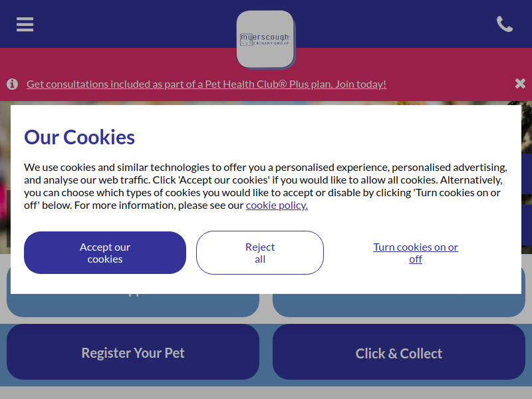Image resolution: width=532 pixels, height=399 pixels.
Task: Dismiss the Pet Health Club banner
Action: point(520,84)
